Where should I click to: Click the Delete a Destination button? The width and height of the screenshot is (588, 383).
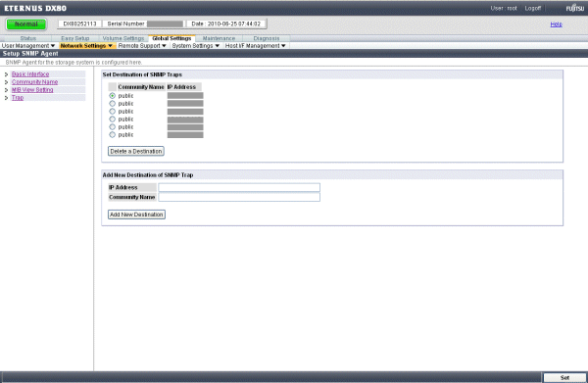tap(136, 151)
